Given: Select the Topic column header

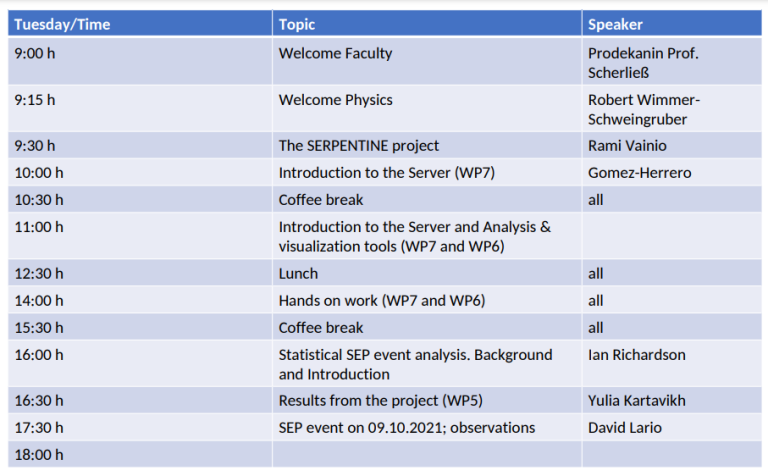Looking at the screenshot, I should [427, 24].
